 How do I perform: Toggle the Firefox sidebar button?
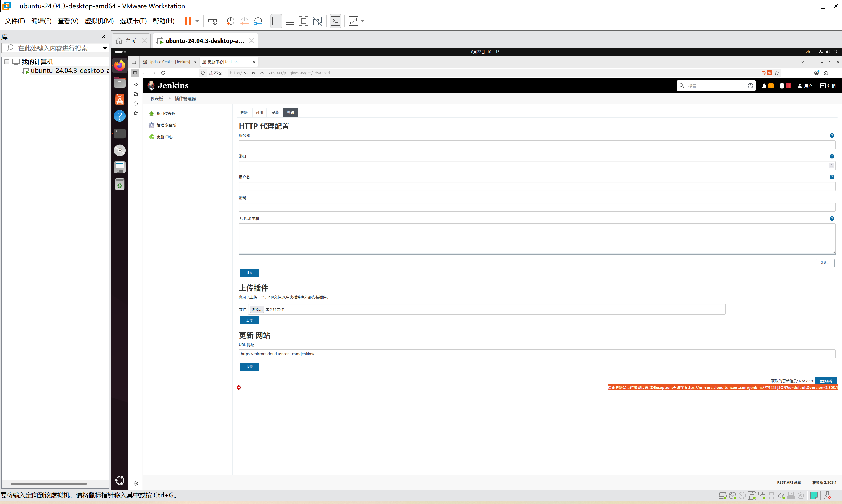coord(135,73)
